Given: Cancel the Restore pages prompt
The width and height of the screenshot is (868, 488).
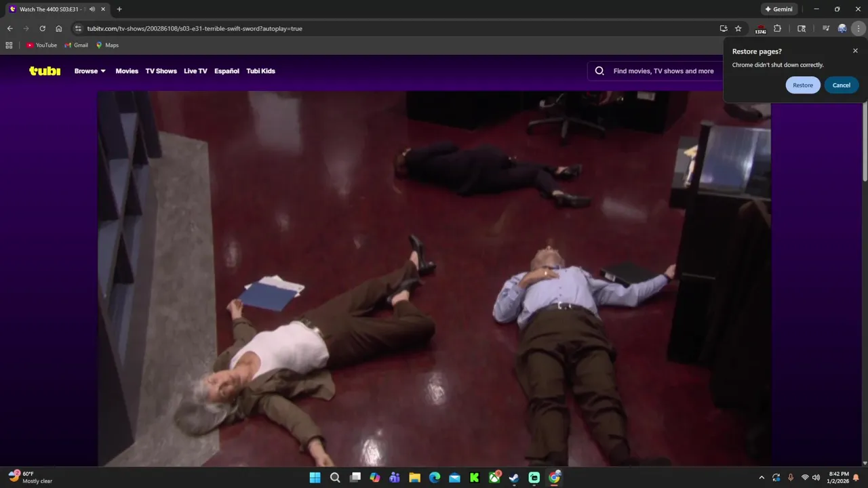Looking at the screenshot, I should click(x=842, y=85).
